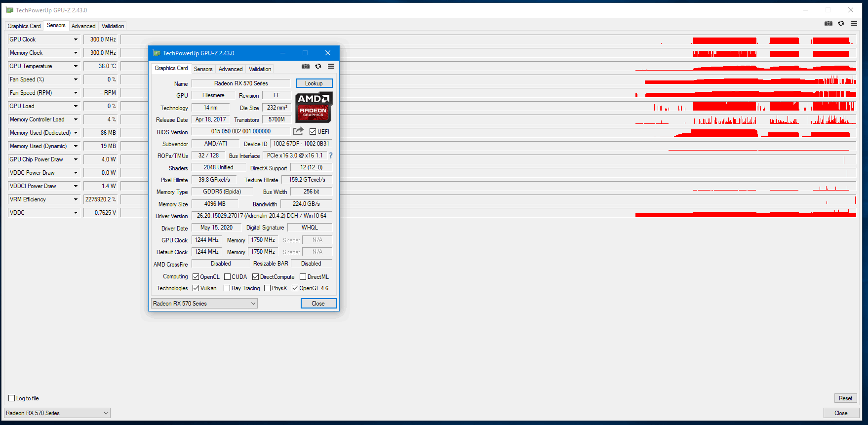
Task: Toggle the CUDA checkbox
Action: click(227, 277)
